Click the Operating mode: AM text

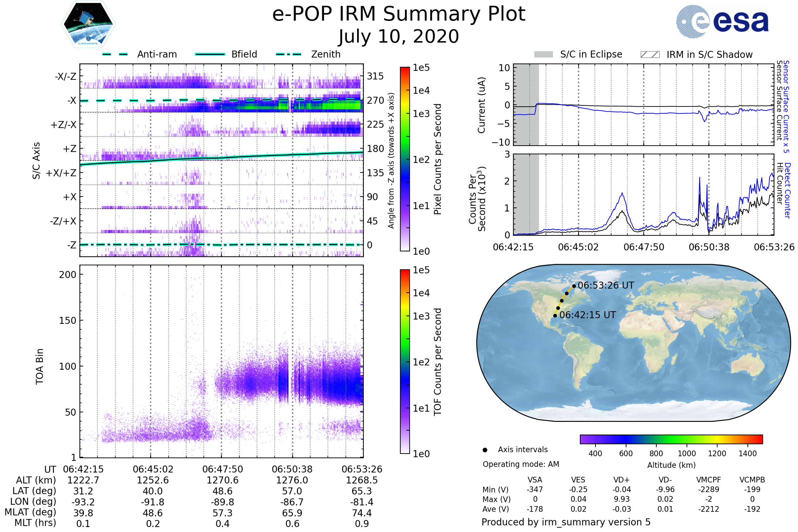click(x=521, y=464)
